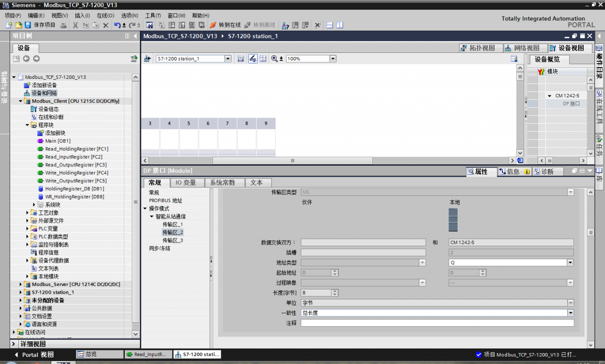The height and width of the screenshot is (364, 605).
Task: Click 转到在线 go online button
Action: [x=225, y=25]
